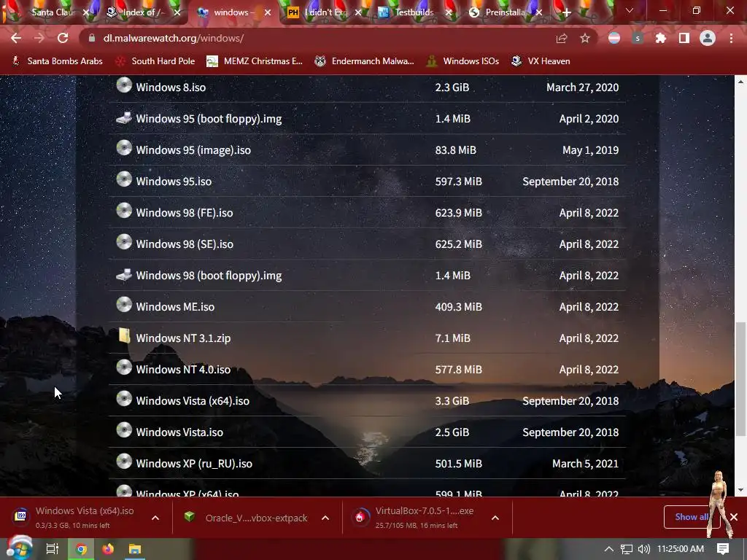Switch to the Santa Claus tab

click(x=50, y=12)
